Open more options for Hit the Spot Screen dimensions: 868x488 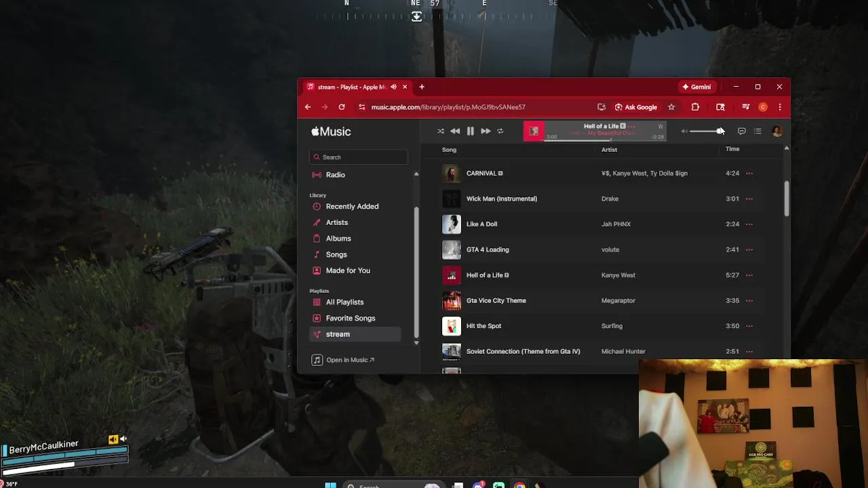click(x=749, y=326)
